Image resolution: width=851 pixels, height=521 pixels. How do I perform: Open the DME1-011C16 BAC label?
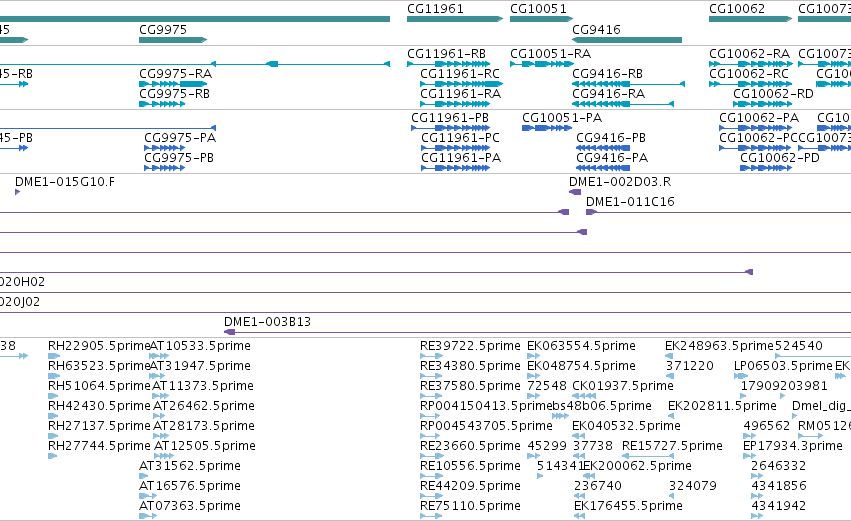[x=630, y=202]
